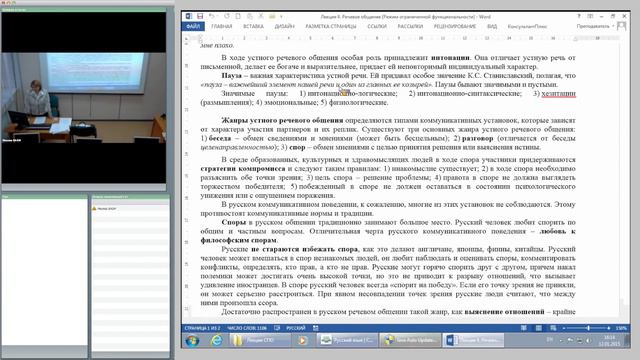Viewport: 640px width, 360px height.
Task: Open the ВИД ribbon tab
Action: tap(492, 27)
